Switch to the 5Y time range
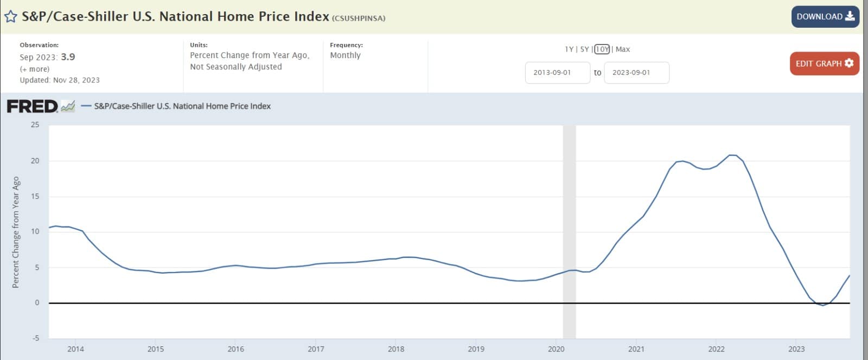The height and width of the screenshot is (360, 868). (x=584, y=49)
